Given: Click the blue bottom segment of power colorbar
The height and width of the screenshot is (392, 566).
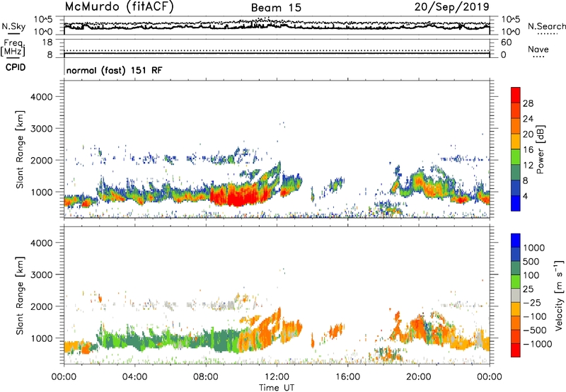Looking at the screenshot, I should (x=516, y=204).
